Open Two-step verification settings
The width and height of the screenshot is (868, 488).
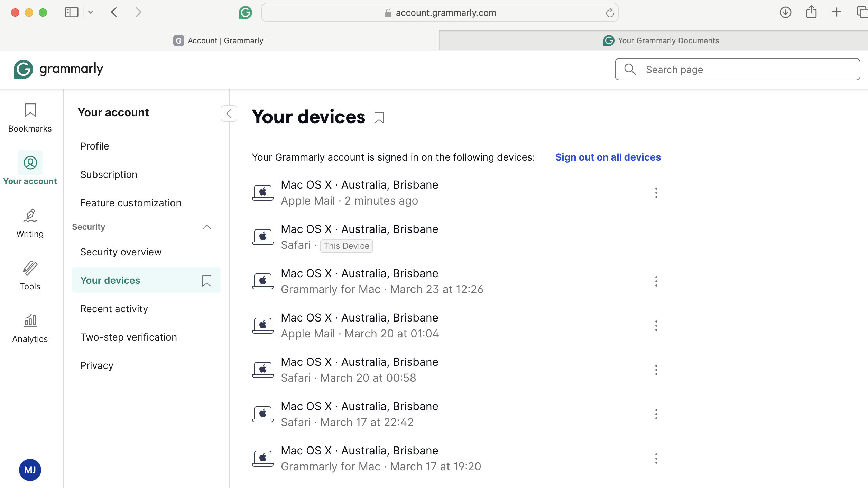128,337
